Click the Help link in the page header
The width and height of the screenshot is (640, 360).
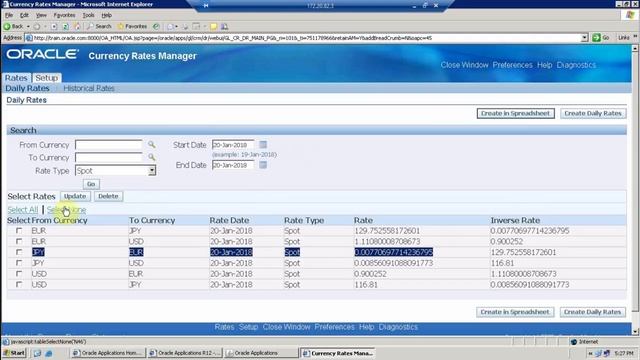click(544, 65)
